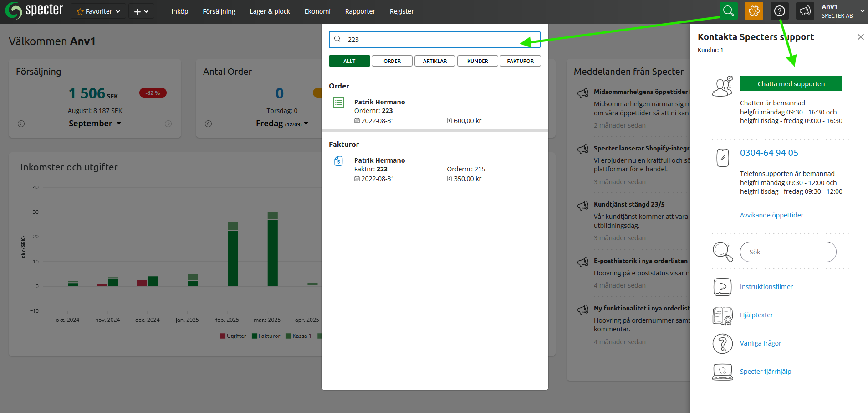
Task: Click Chatta med supporten button
Action: pyautogui.click(x=791, y=84)
